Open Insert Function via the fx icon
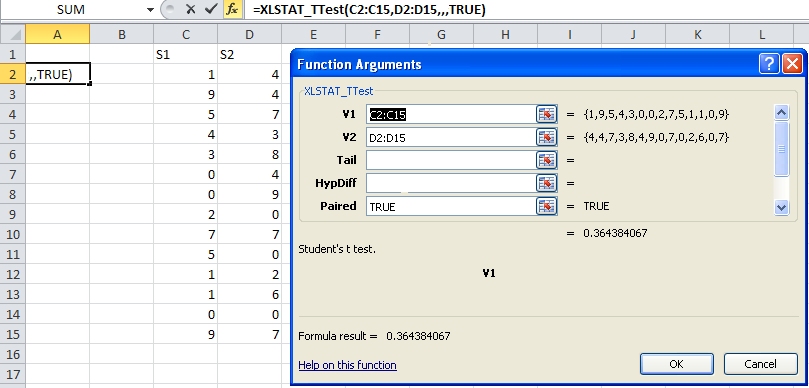809x388 pixels. click(x=232, y=9)
